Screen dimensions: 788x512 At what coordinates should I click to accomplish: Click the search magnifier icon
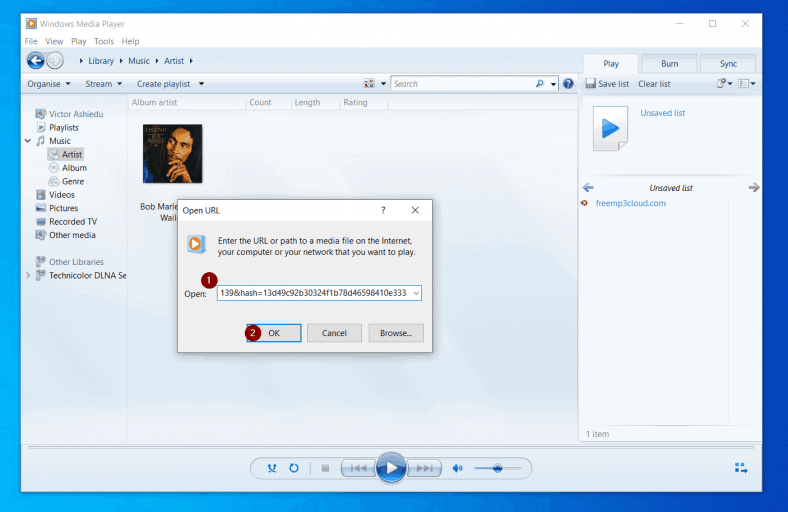(540, 83)
